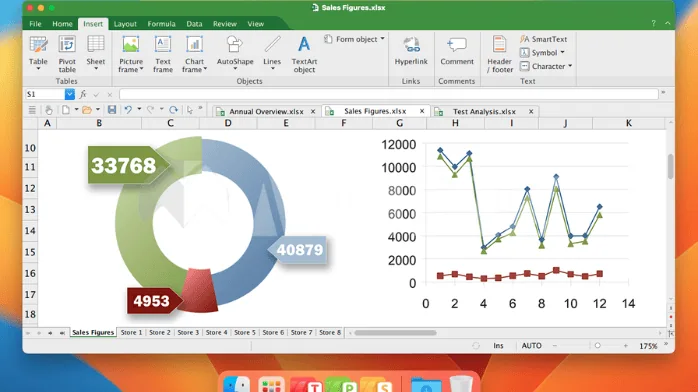This screenshot has height=392, width=698.
Task: Select the Store 4 sheet tab
Action: (x=216, y=332)
